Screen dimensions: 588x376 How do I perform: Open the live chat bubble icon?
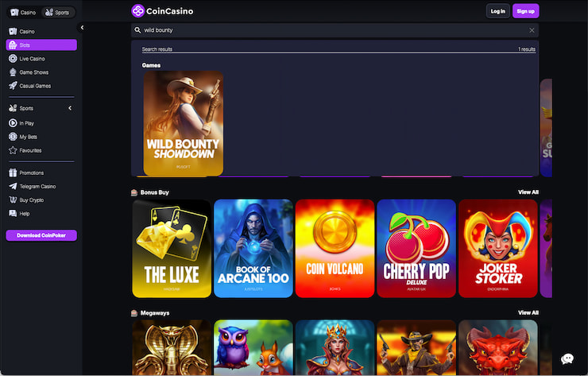click(x=567, y=359)
